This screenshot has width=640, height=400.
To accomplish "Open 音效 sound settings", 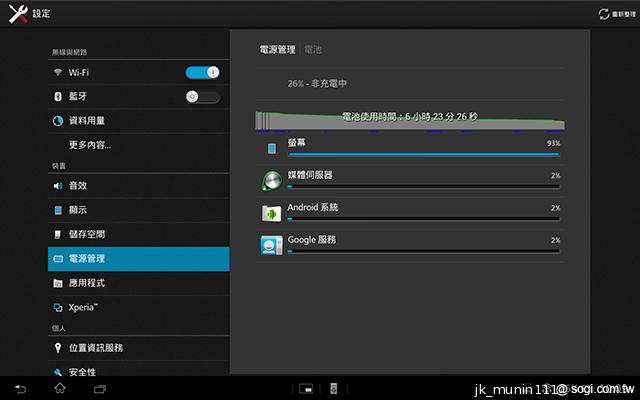I will click(139, 186).
